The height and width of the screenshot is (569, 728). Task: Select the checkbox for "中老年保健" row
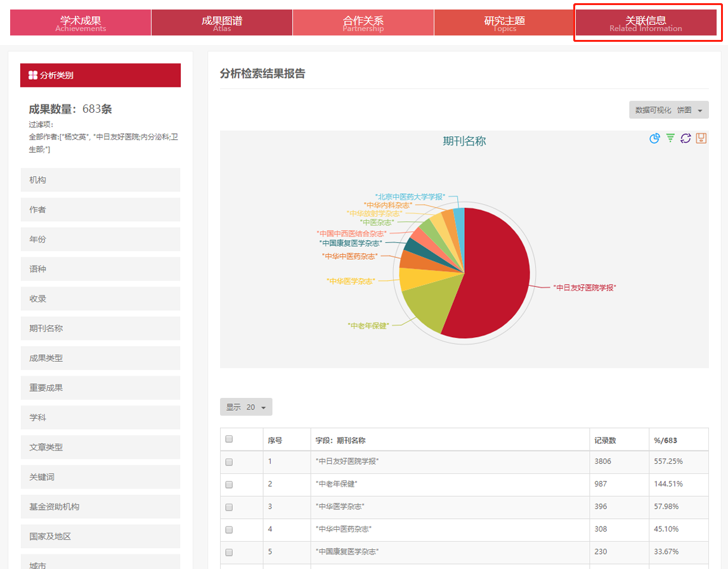(x=230, y=485)
